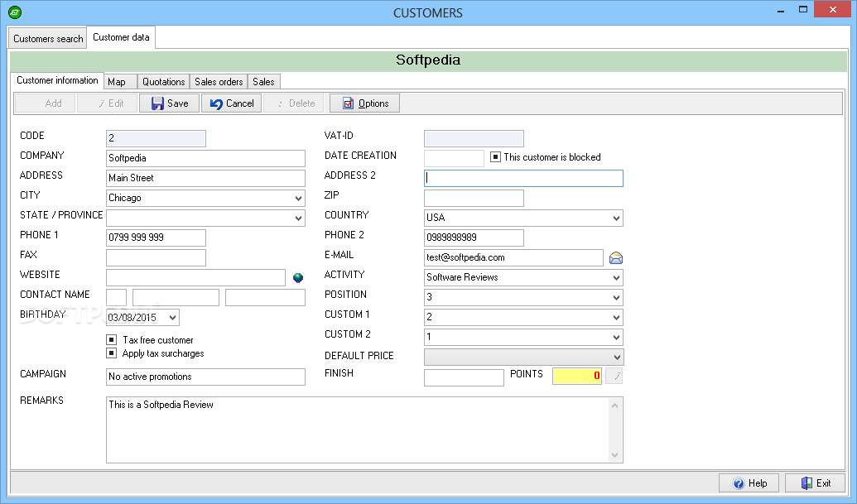Maximize the CUSTOMERS window
Viewport: 857px width, 504px height.
point(803,10)
